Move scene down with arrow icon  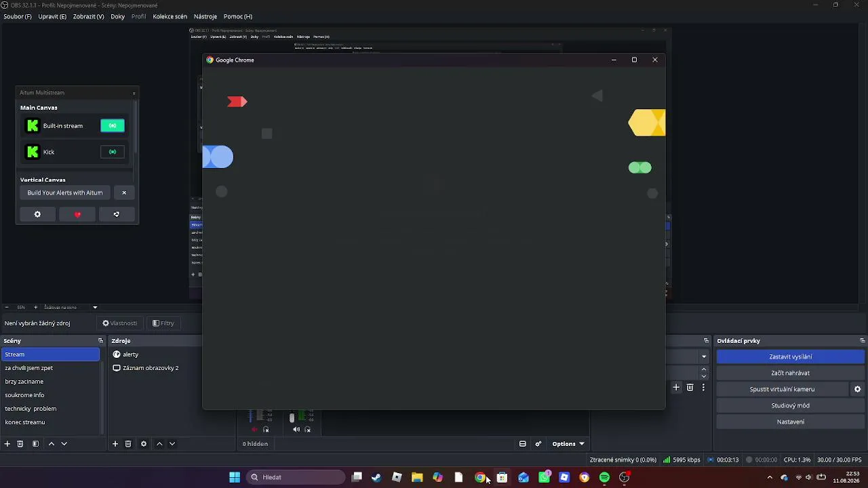(64, 444)
